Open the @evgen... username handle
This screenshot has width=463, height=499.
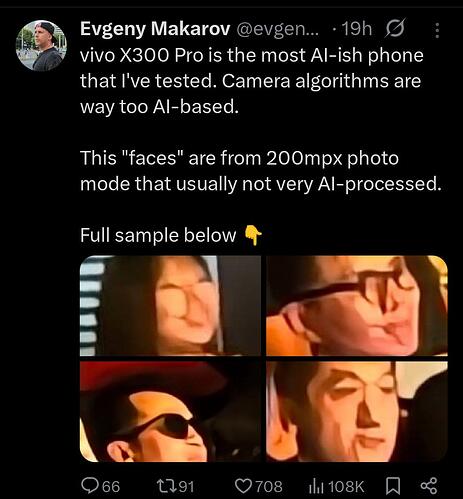[x=277, y=29]
